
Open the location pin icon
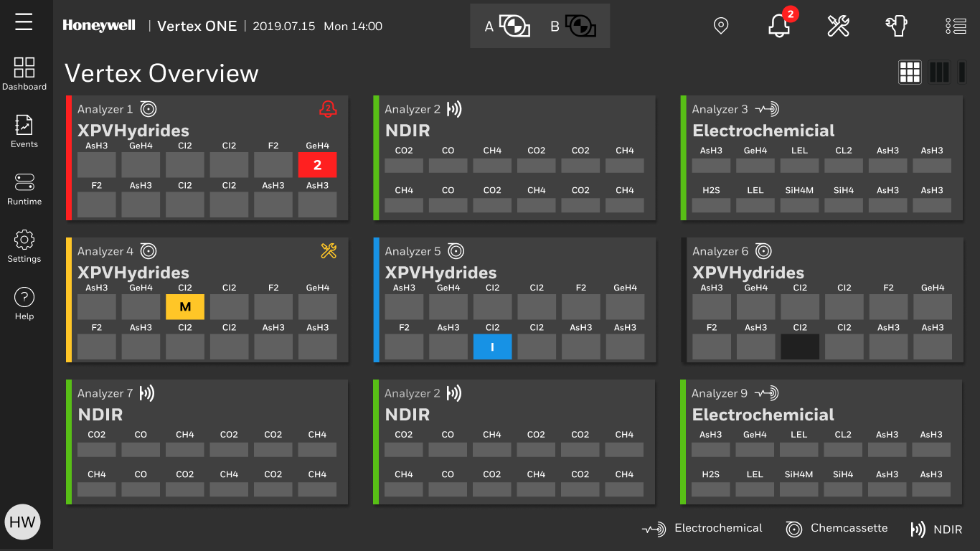pyautogui.click(x=721, y=26)
